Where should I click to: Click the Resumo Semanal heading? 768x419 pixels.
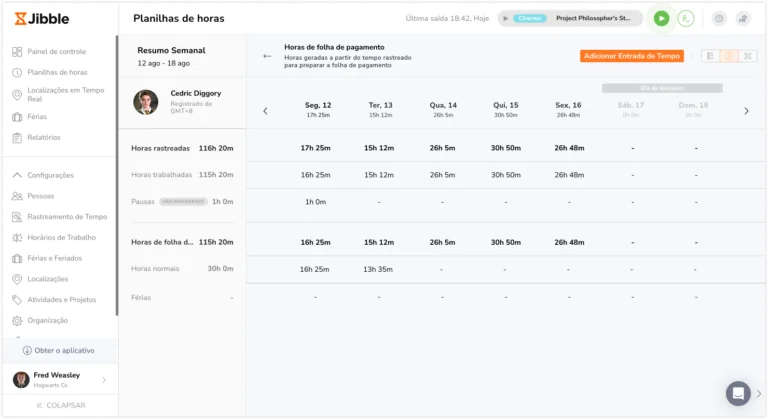pyautogui.click(x=171, y=50)
